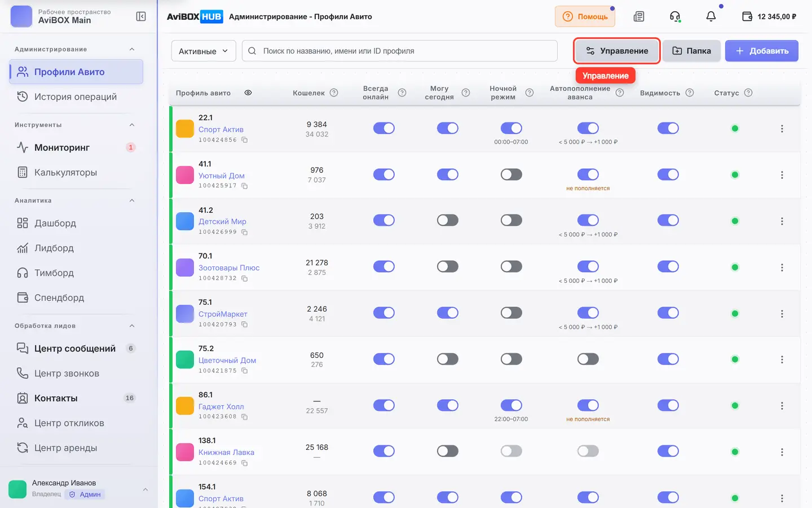Open Мониторинг in sidebar
812x508 pixels.
tap(76, 147)
